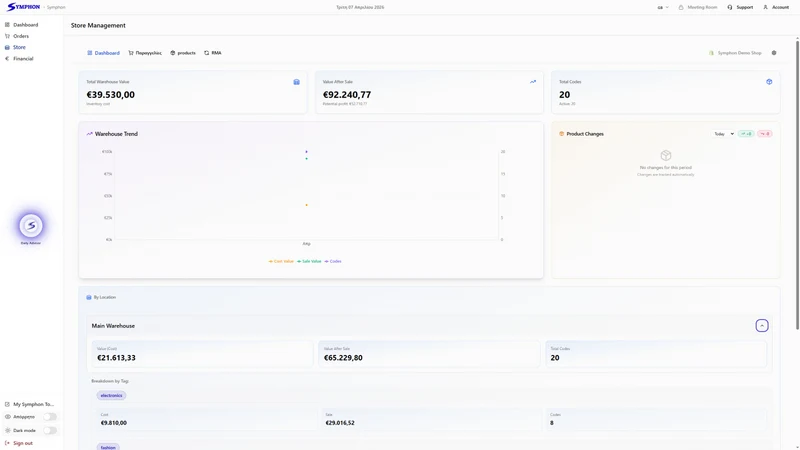The width and height of the screenshot is (800, 450).
Task: Click the electronics tag chip
Action: coord(111,395)
